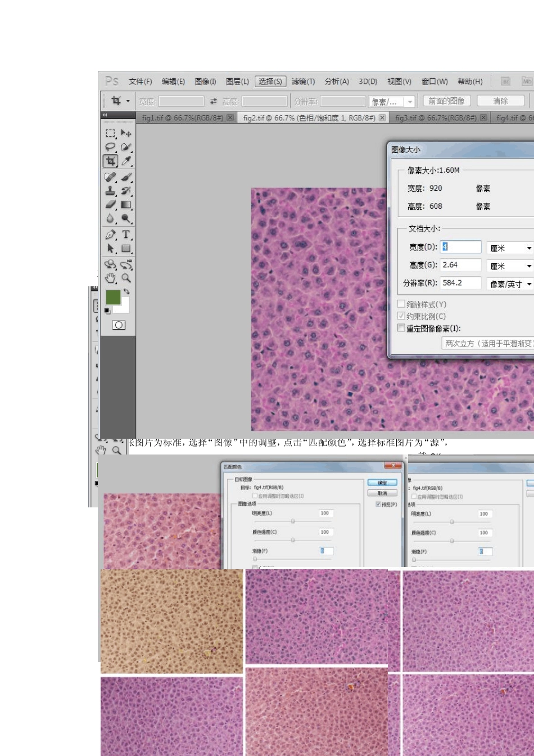Image resolution: width=534 pixels, height=756 pixels.
Task: Toggle 缩放样式(Y) checkbox
Action: 401,304
